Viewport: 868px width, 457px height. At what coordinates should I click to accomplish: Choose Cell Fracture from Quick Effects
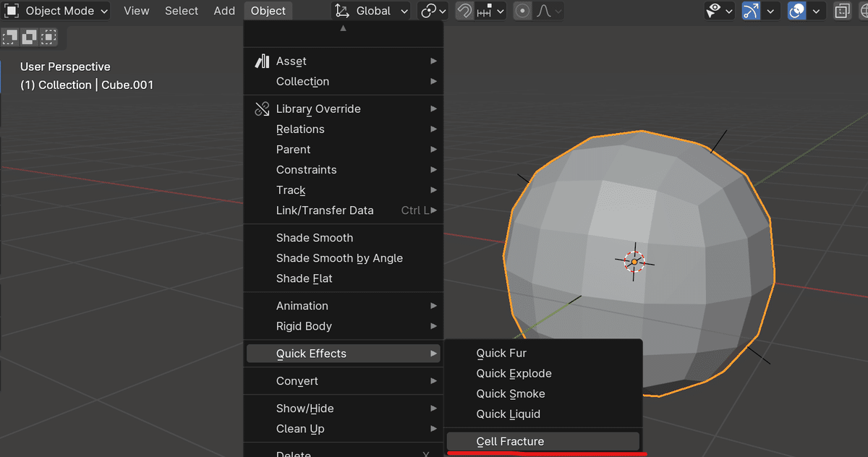[543, 442]
